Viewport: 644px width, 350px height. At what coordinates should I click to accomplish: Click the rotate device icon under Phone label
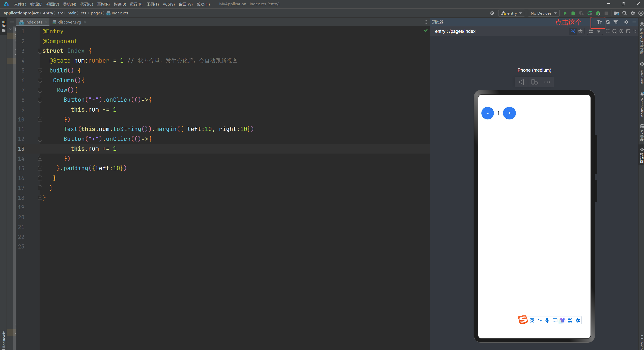point(534,82)
